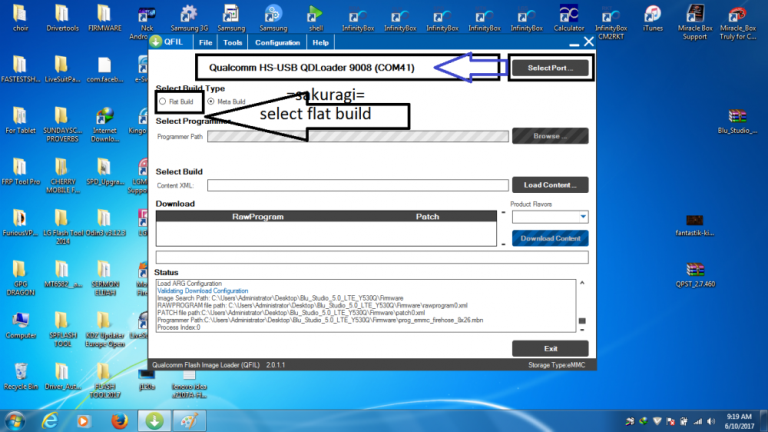Click the Windows Start button
Viewport: 768px width, 432px height.
coord(18,417)
